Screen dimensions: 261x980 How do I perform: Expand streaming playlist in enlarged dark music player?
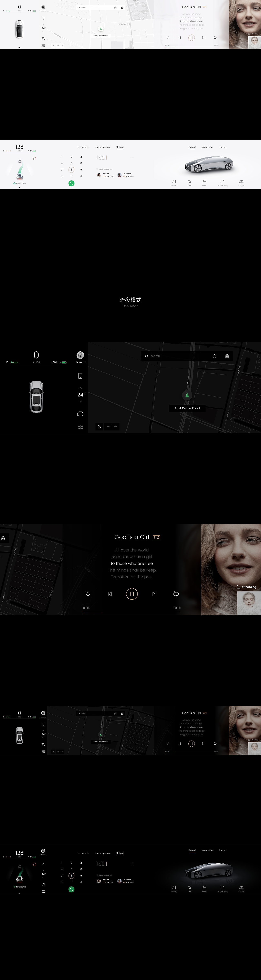(247, 587)
